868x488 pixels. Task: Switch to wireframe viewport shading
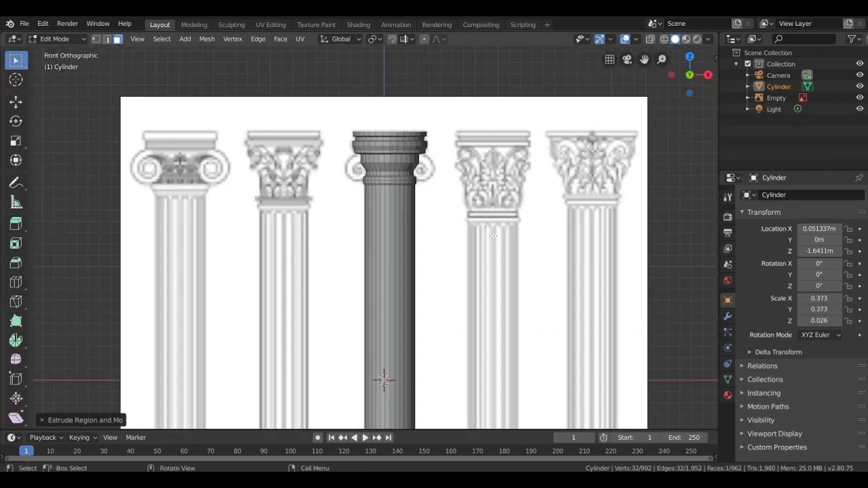point(665,39)
